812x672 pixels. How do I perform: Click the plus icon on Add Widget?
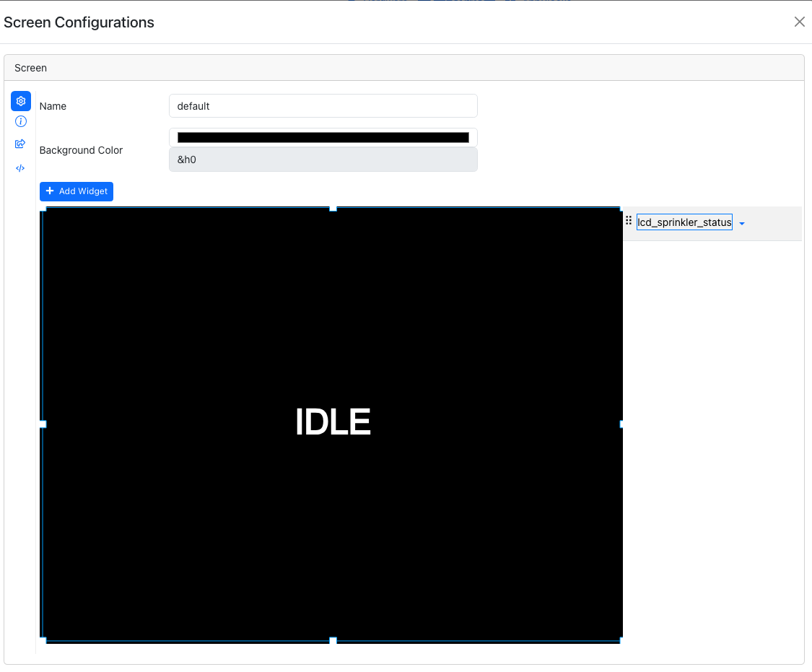[50, 191]
